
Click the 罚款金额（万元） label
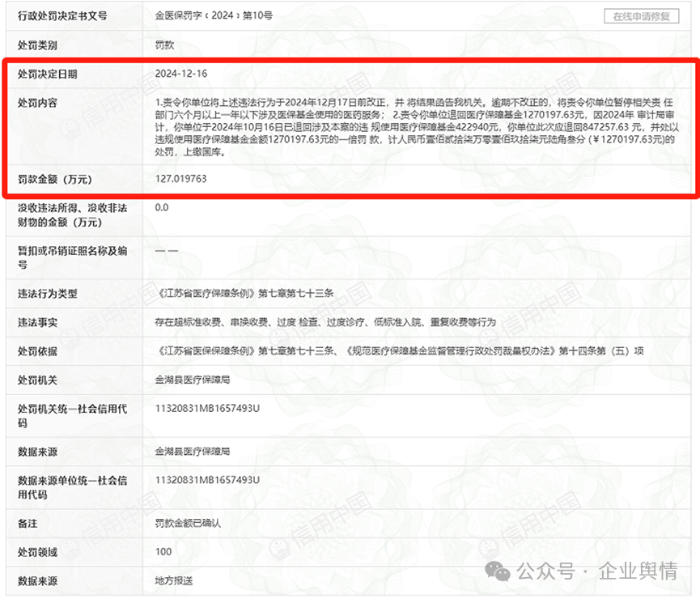tap(55, 178)
